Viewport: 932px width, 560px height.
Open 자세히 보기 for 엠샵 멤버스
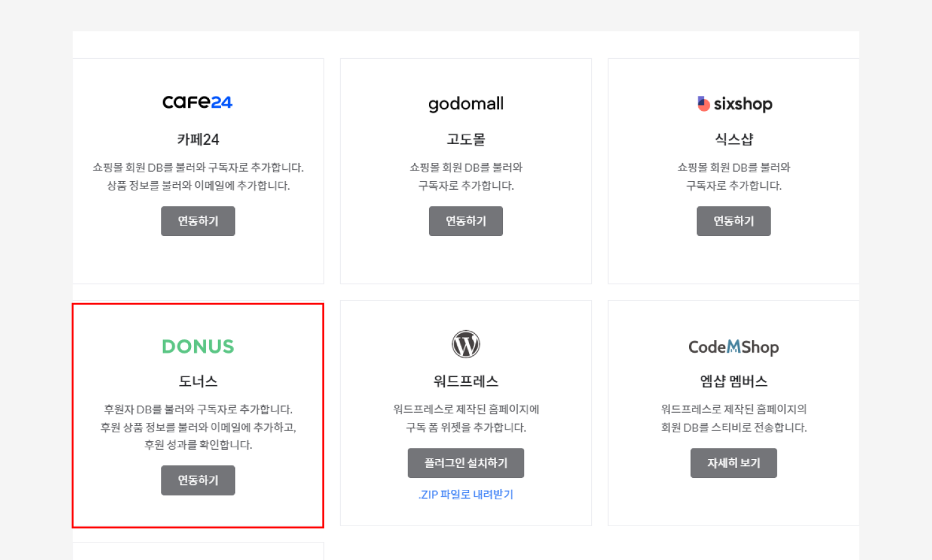point(733,463)
